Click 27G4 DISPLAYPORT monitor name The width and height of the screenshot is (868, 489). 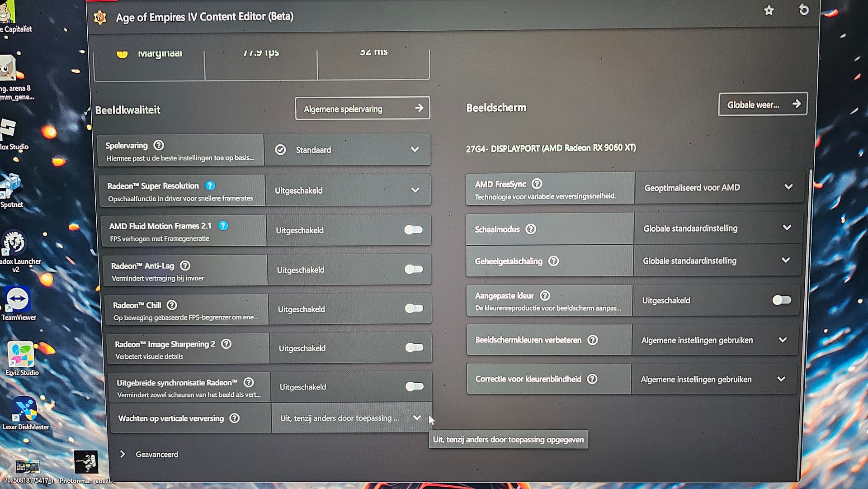(x=551, y=148)
